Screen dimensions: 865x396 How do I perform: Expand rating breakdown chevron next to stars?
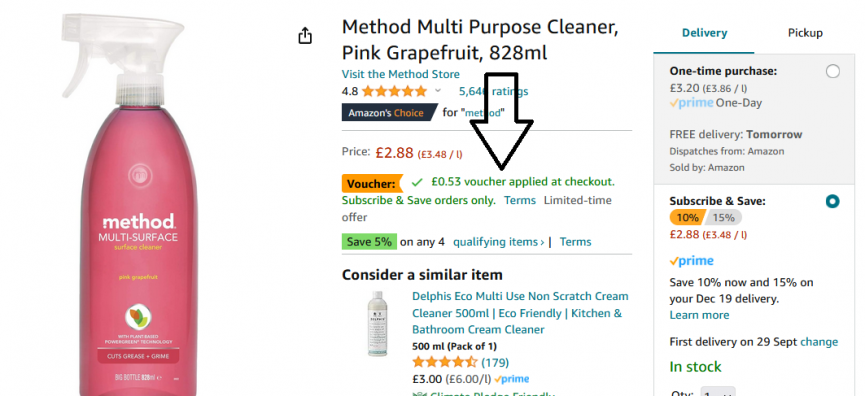(438, 91)
